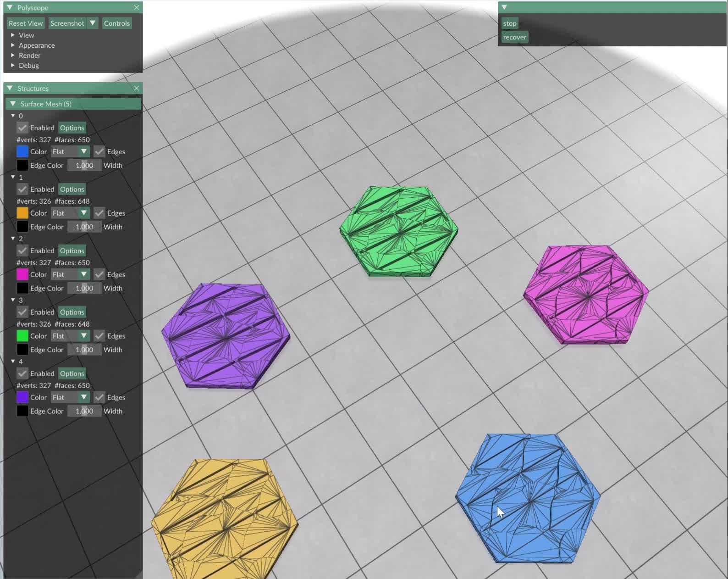This screenshot has height=579, width=728.
Task: Open Options for mesh 1
Action: [x=72, y=189]
